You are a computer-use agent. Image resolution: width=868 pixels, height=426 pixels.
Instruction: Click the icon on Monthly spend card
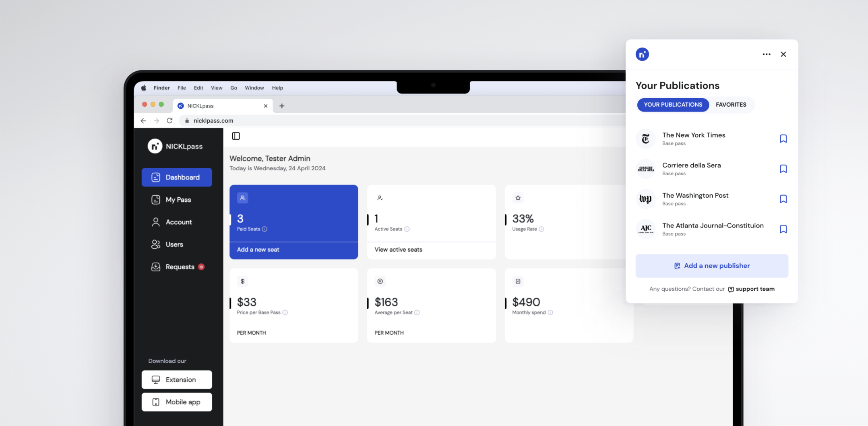[x=518, y=281]
